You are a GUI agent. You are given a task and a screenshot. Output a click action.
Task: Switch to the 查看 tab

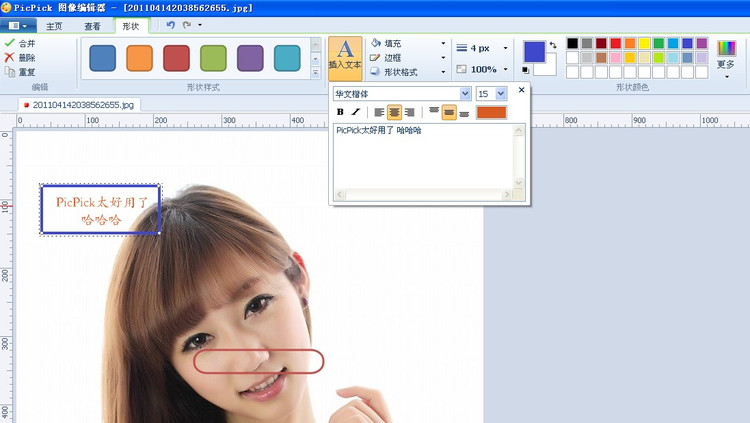coord(92,26)
